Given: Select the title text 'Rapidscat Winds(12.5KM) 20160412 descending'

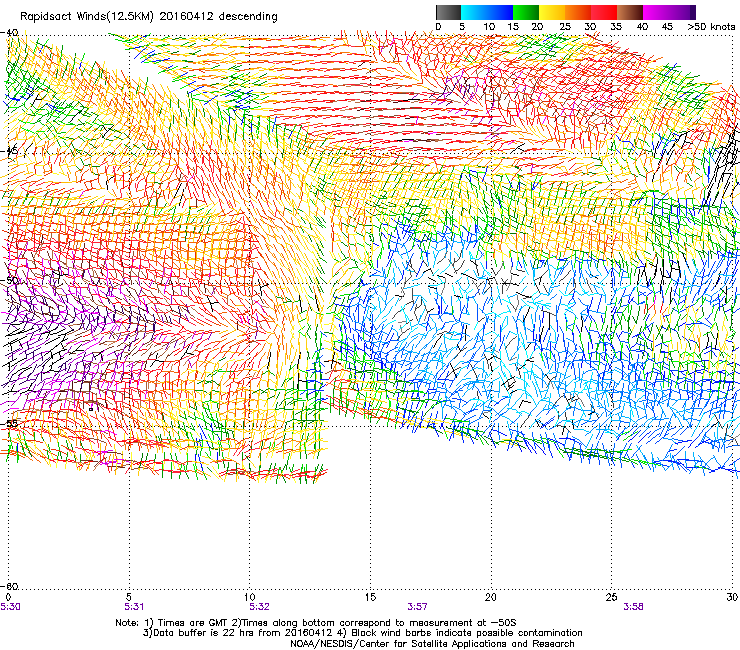Looking at the screenshot, I should [x=149, y=17].
